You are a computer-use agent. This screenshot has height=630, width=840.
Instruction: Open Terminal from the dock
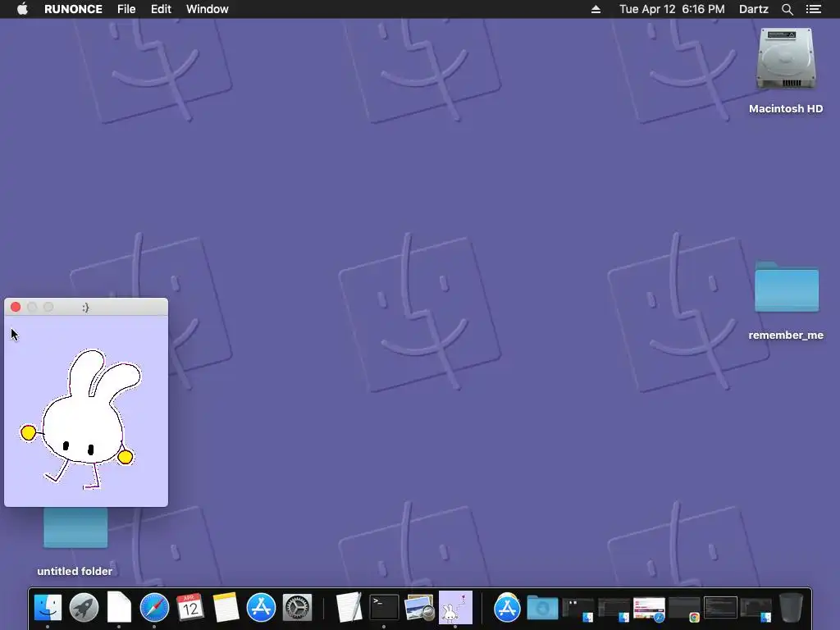click(384, 608)
